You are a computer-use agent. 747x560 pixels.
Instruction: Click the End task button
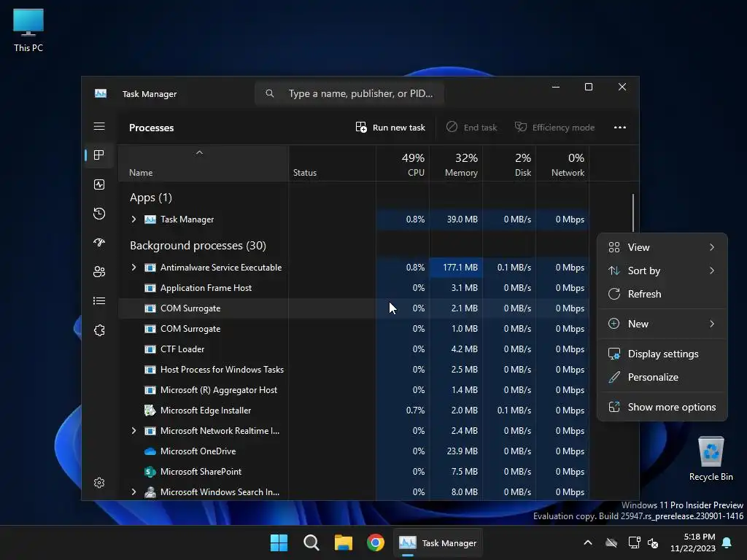pos(471,127)
